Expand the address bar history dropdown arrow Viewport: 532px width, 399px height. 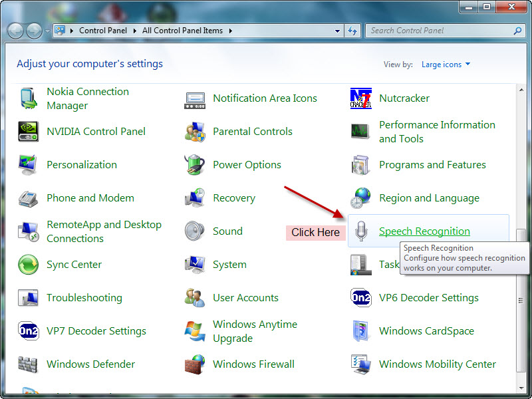click(x=337, y=31)
